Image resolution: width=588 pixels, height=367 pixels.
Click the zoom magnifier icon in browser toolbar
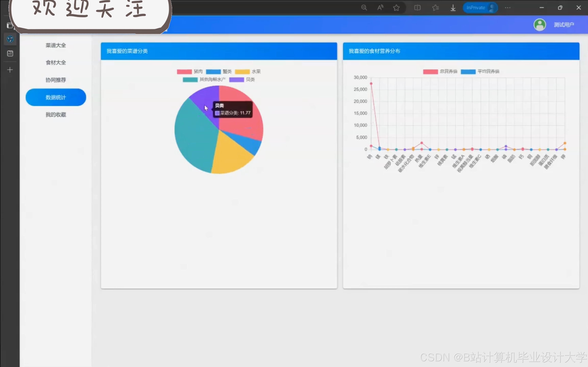tap(364, 8)
